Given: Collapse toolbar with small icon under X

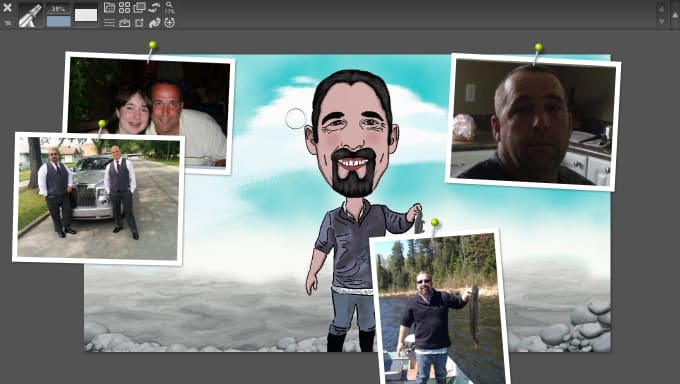Looking at the screenshot, I should [x=7, y=23].
